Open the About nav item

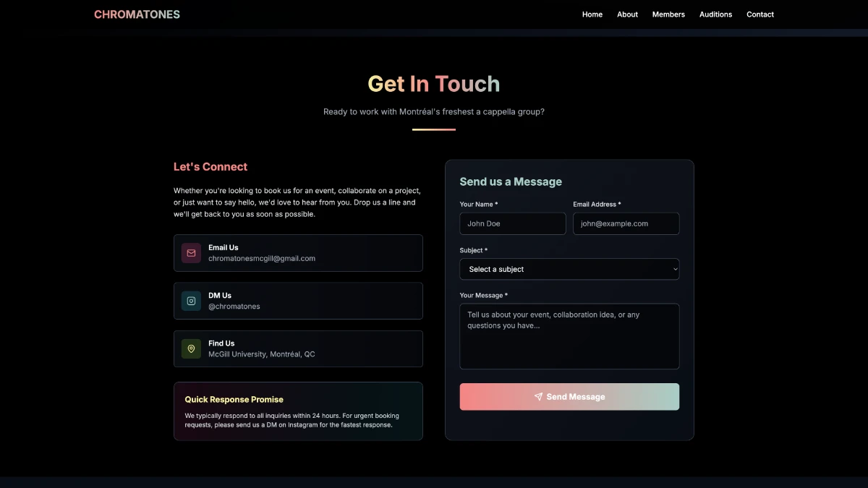click(627, 14)
